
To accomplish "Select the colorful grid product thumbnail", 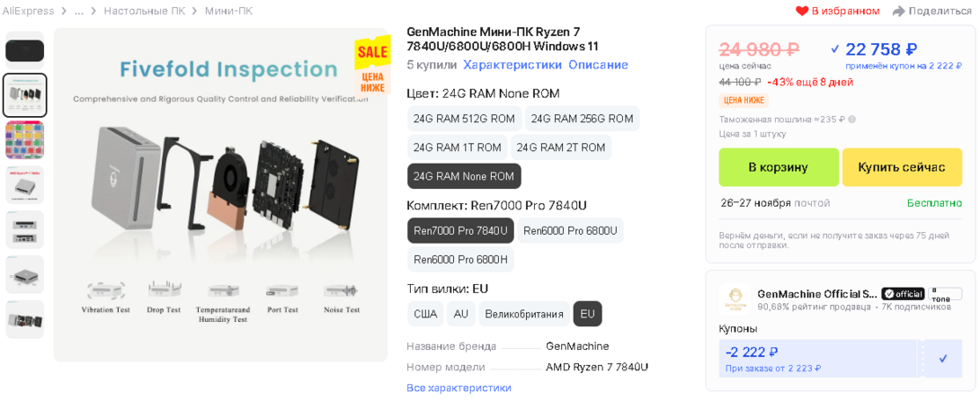I will coord(24,139).
